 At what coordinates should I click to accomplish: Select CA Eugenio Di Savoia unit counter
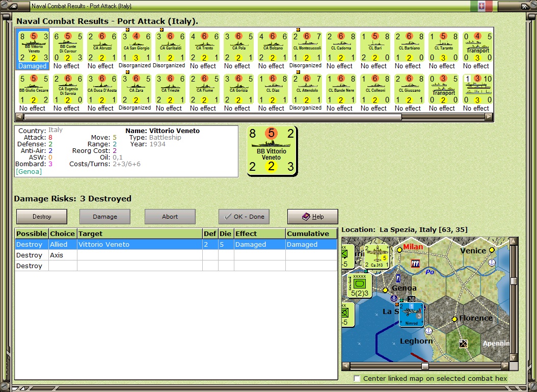[68, 89]
